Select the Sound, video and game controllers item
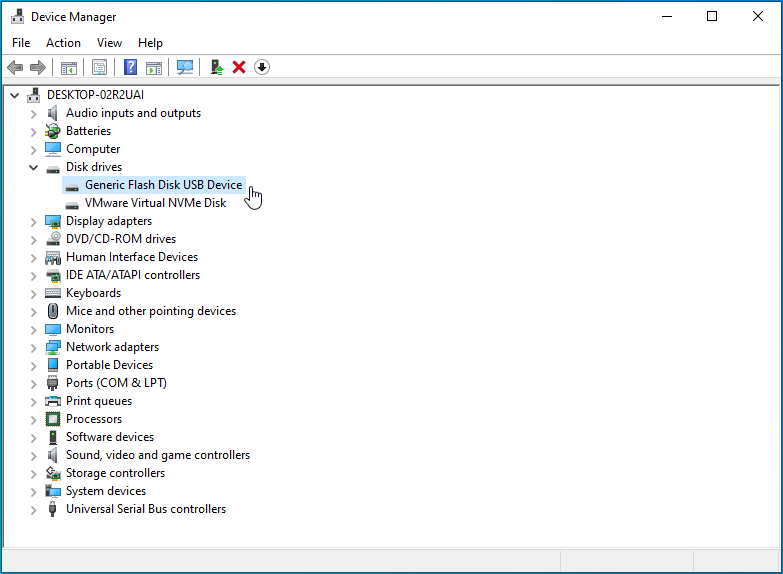Image resolution: width=783 pixels, height=574 pixels. point(157,455)
